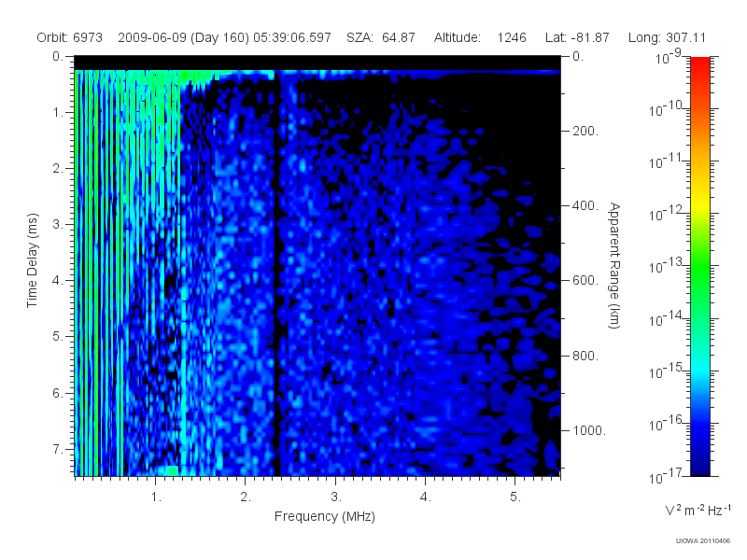Click the UIOWA 20110406 credit text
747x560 pixels.
[703, 540]
